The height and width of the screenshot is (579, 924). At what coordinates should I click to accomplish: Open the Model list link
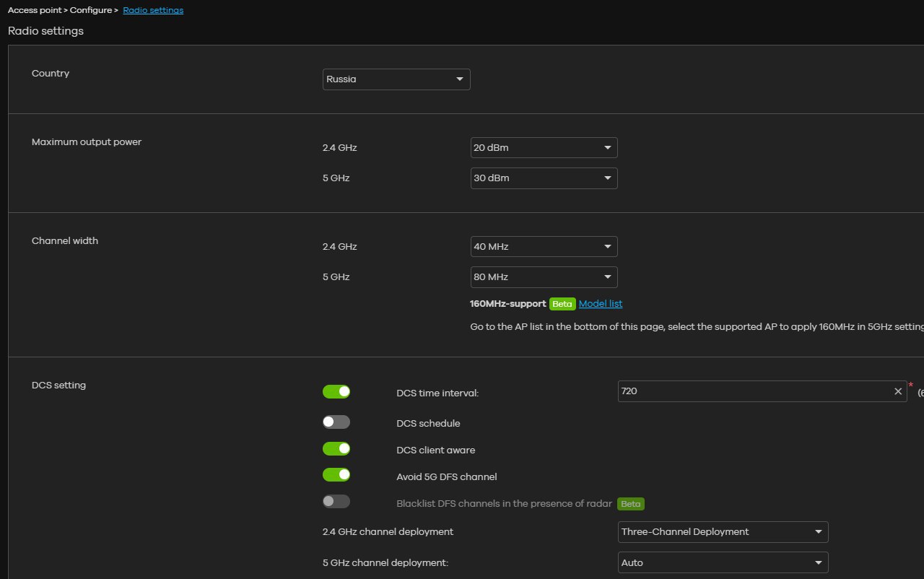point(600,304)
